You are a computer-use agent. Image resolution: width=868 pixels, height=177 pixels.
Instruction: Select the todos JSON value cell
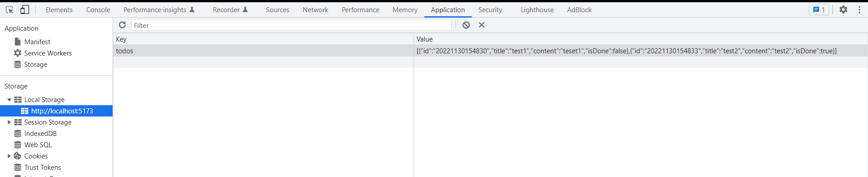click(641, 51)
